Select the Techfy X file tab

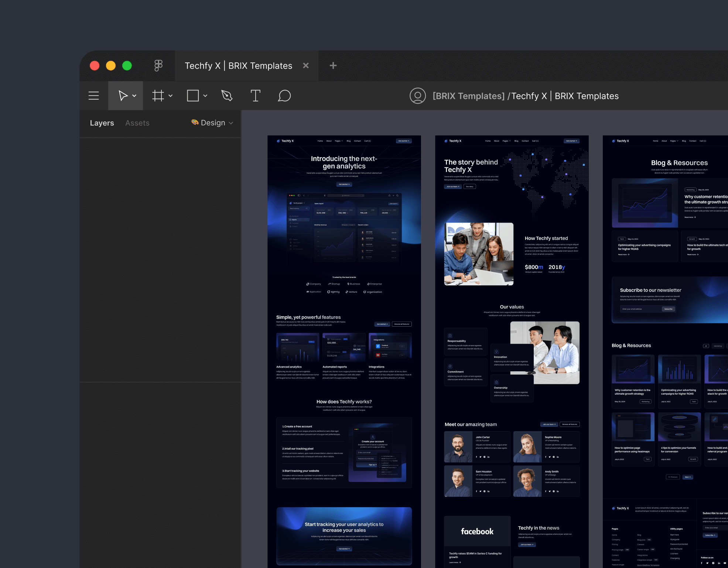(238, 66)
